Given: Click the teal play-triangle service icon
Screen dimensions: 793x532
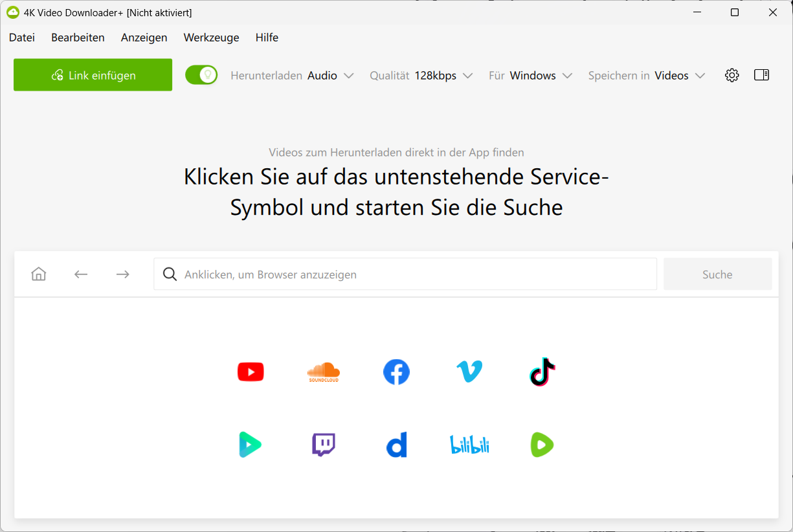Looking at the screenshot, I should pos(250,445).
